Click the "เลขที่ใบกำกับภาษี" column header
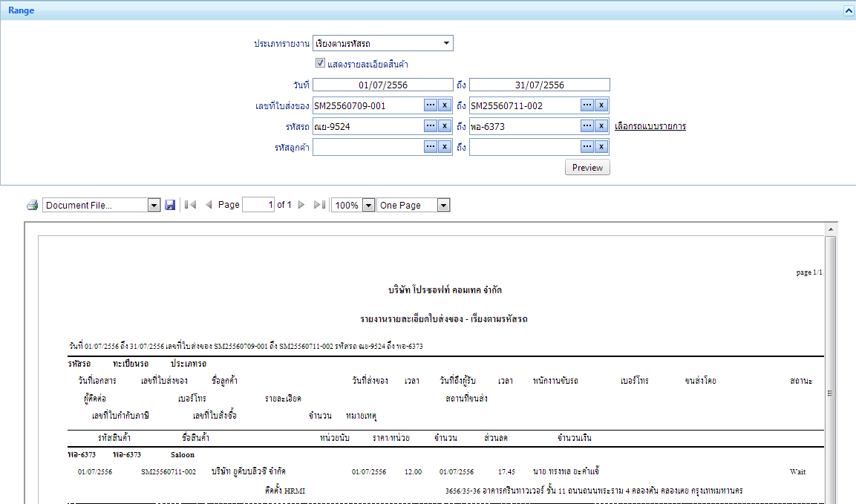 click(x=120, y=416)
